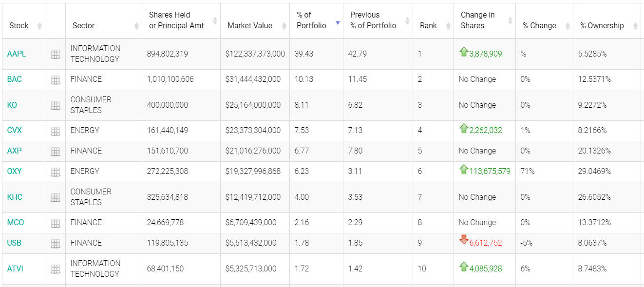Click the table grid icon in BAC row
Image resolution: width=644 pixels, height=287 pixels.
pos(56,79)
